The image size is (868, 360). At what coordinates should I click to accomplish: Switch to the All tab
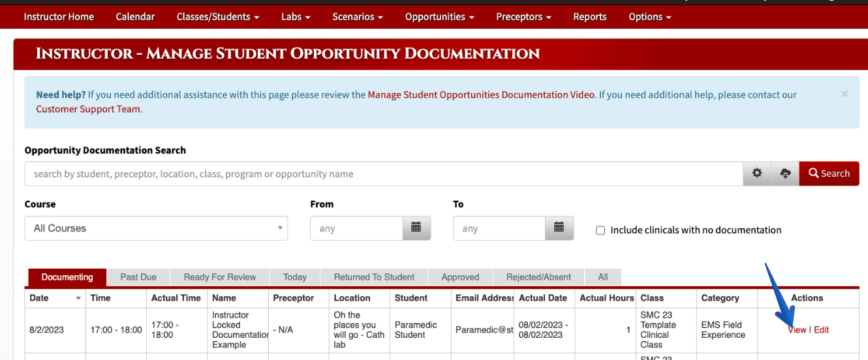[x=603, y=277]
